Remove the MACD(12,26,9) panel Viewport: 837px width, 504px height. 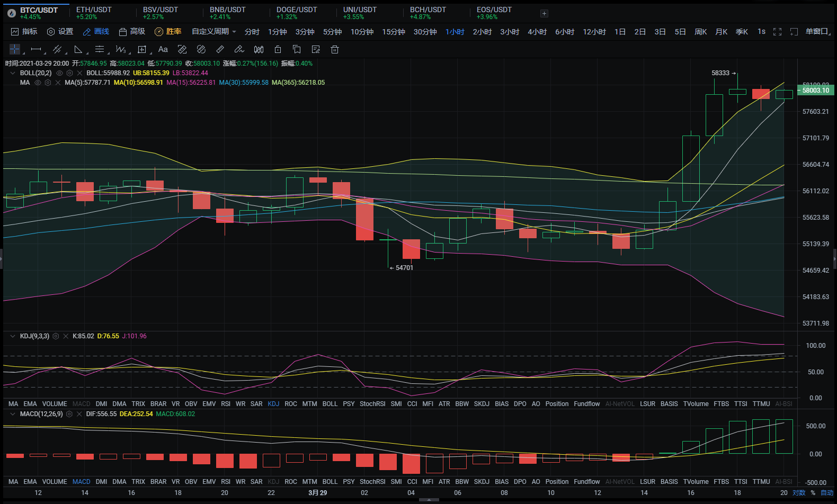(79, 414)
